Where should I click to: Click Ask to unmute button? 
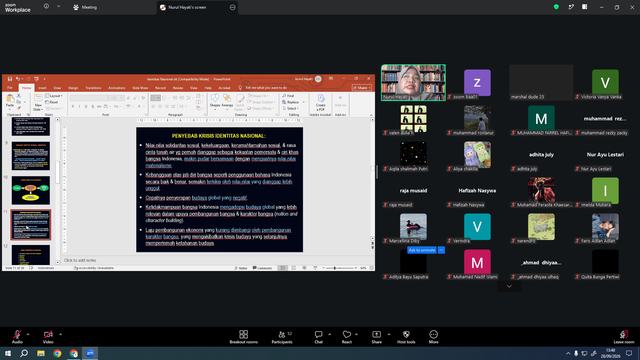(422, 250)
